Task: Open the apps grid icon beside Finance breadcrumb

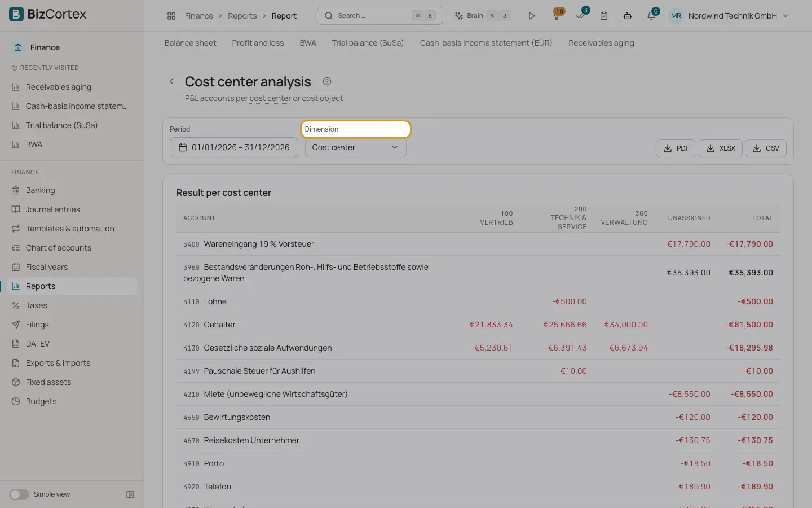Action: (x=171, y=16)
